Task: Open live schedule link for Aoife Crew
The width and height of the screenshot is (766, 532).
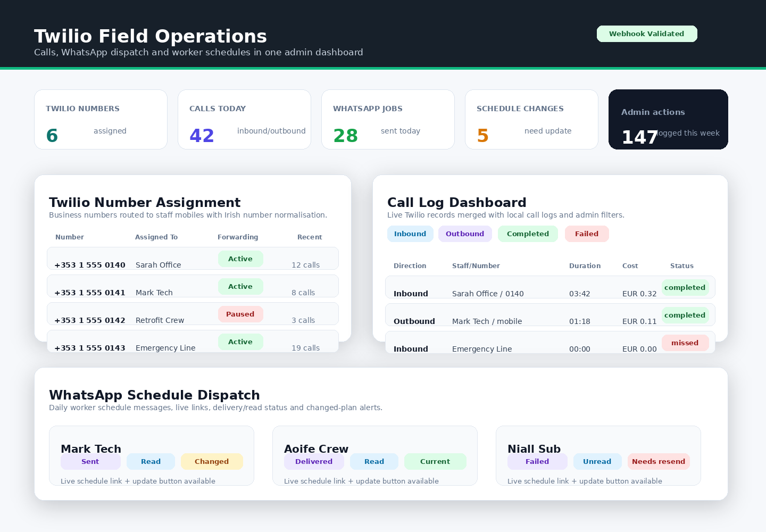Action: pyautogui.click(x=362, y=481)
